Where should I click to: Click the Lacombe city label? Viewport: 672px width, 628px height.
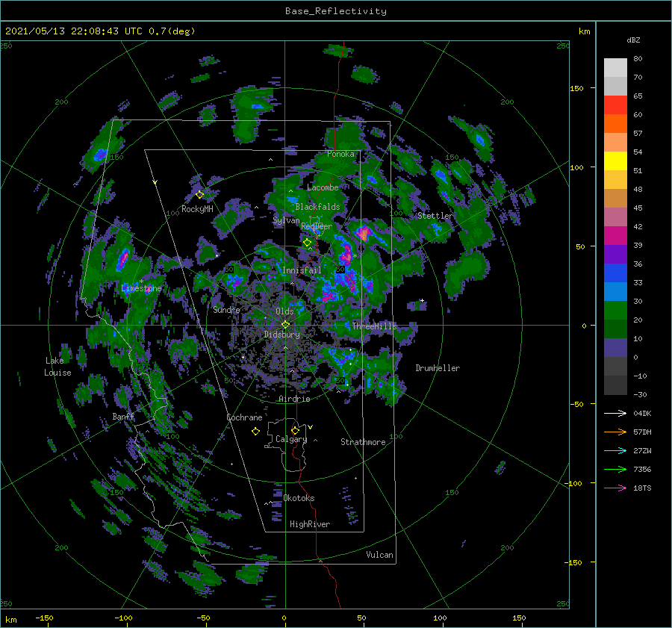(x=323, y=187)
